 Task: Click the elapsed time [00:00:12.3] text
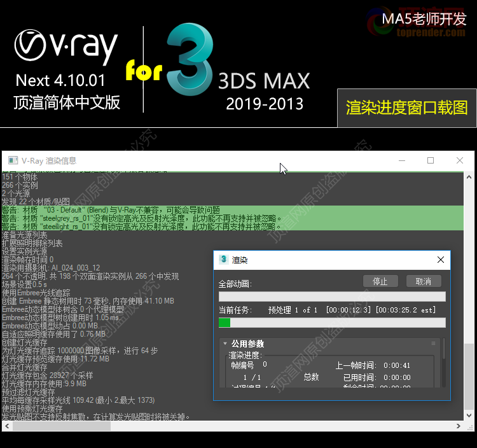[349, 310]
